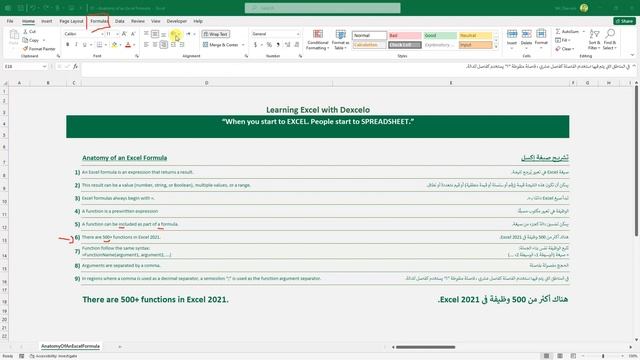Click the Cut scissors command

[x=29, y=31]
